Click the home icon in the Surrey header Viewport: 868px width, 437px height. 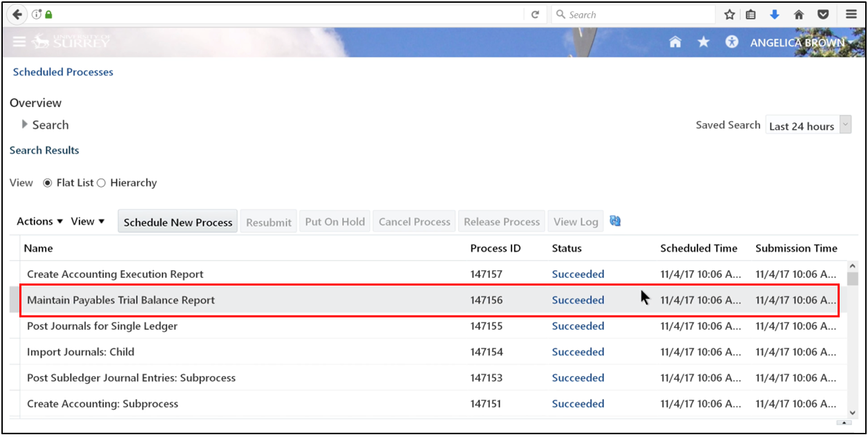coord(675,41)
